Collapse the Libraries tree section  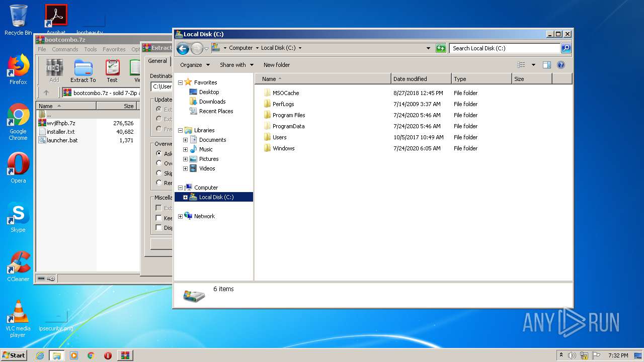(x=180, y=130)
